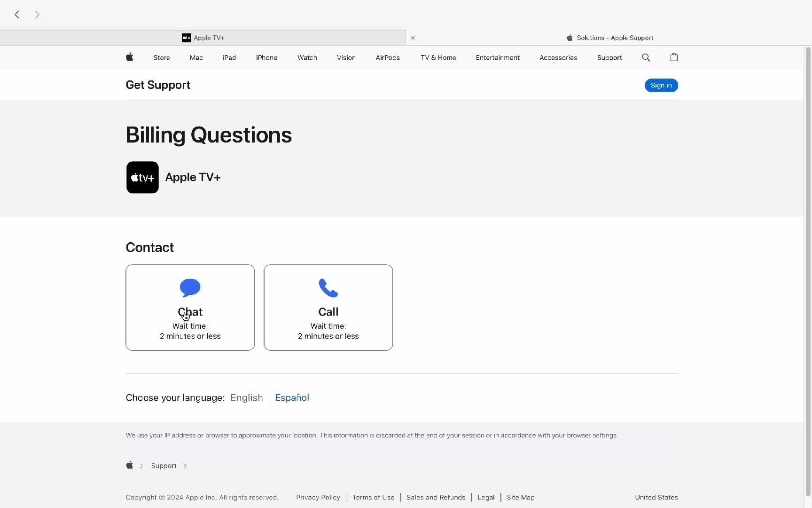Open the Entertainment menu

[x=498, y=58]
